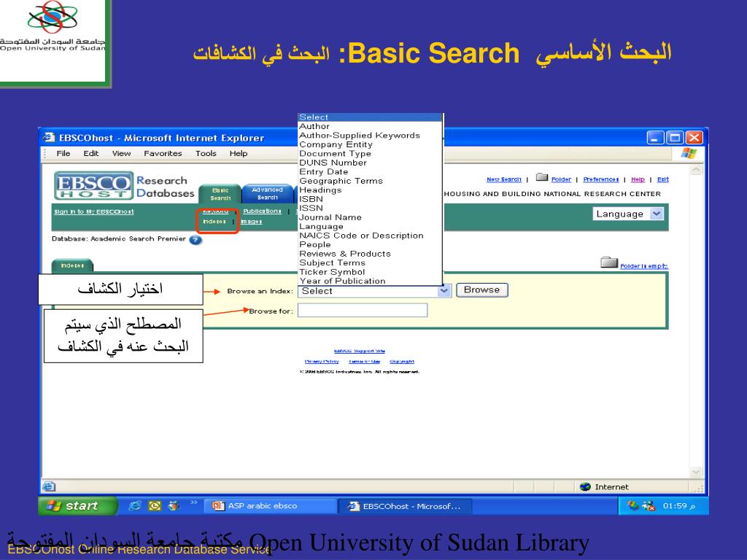Choose Company Entity from the list
This screenshot has width=747, height=560.
[x=370, y=144]
